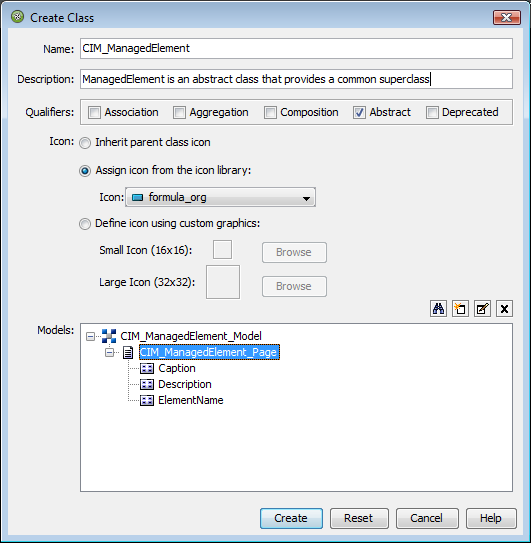This screenshot has width=531, height=543.
Task: Click the CIM_ManagedElement_Model tree node icon
Action: tap(109, 336)
